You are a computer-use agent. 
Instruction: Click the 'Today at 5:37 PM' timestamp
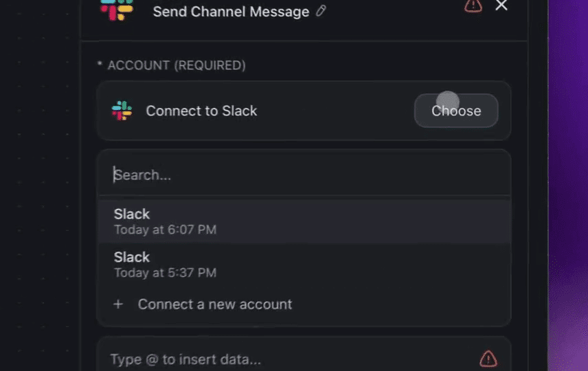pos(165,273)
